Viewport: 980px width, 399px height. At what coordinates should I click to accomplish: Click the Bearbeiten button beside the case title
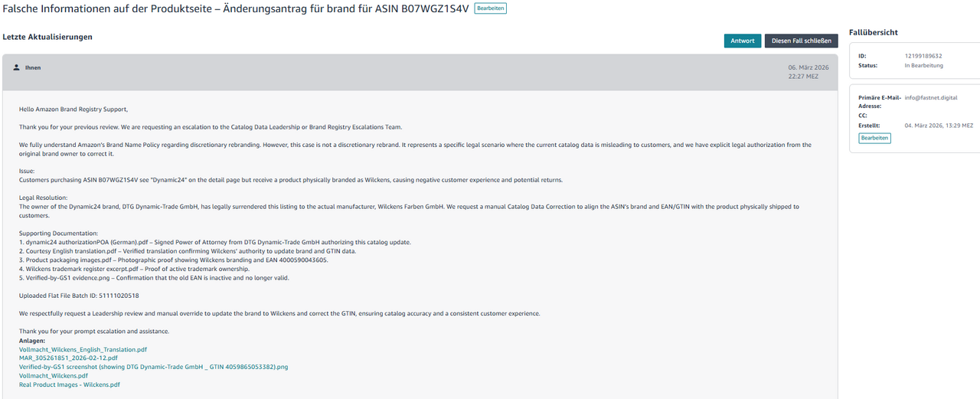[x=490, y=8]
